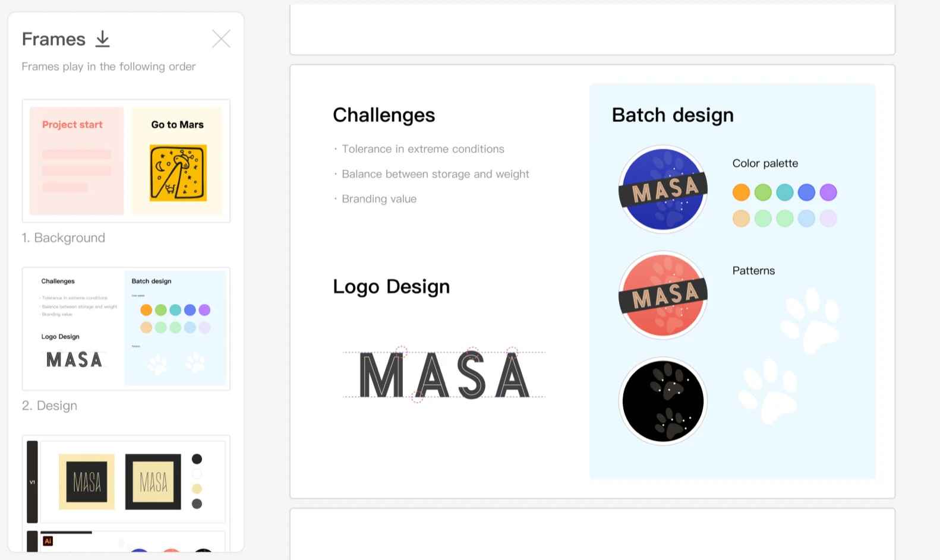This screenshot has width=940, height=560.
Task: Click the "Branding value" bullet on main canvas
Action: point(379,199)
